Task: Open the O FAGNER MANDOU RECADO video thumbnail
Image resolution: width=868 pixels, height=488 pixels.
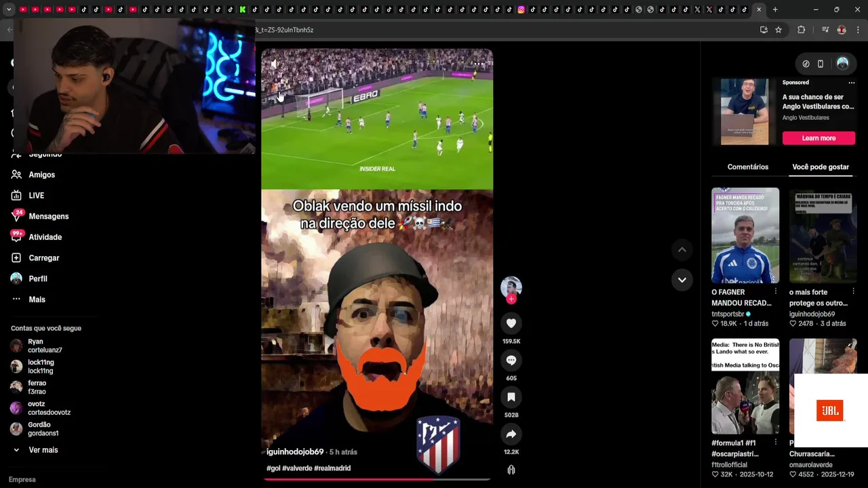Action: point(745,235)
